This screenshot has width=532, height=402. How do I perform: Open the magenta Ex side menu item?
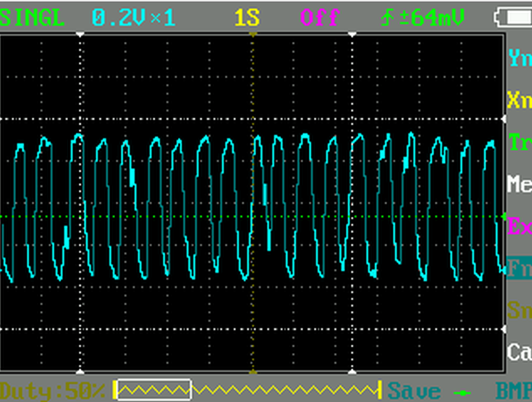coord(520,226)
